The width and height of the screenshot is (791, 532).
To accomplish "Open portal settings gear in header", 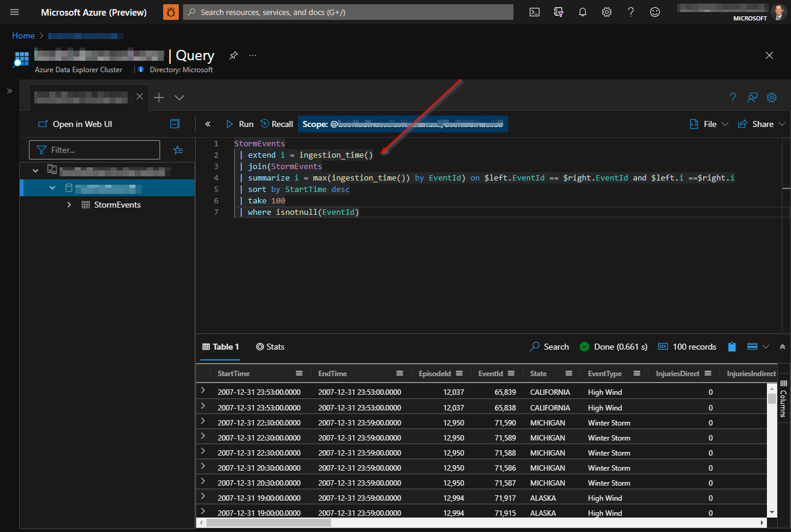I will coord(607,12).
